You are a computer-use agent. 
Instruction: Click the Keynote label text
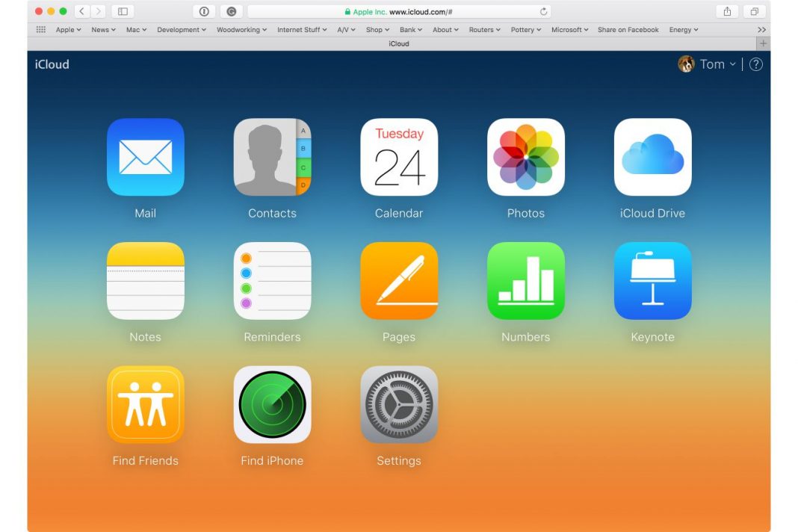[652, 337]
